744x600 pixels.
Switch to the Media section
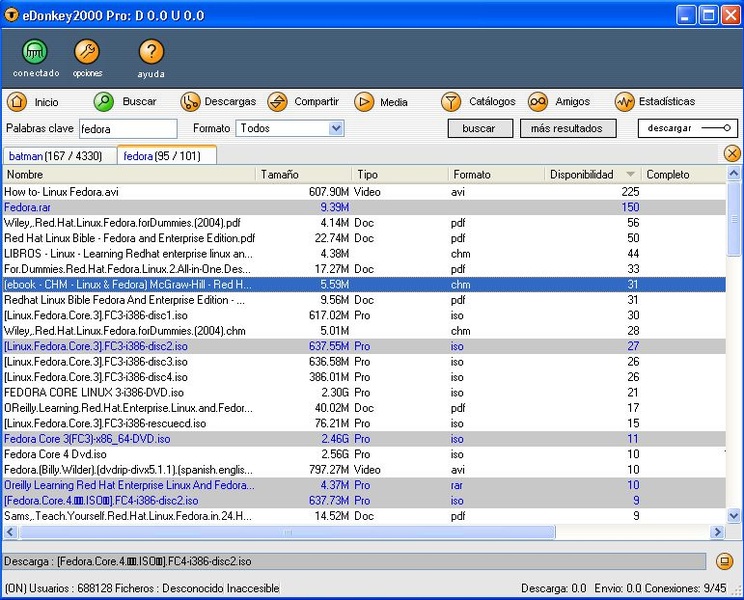[381, 102]
